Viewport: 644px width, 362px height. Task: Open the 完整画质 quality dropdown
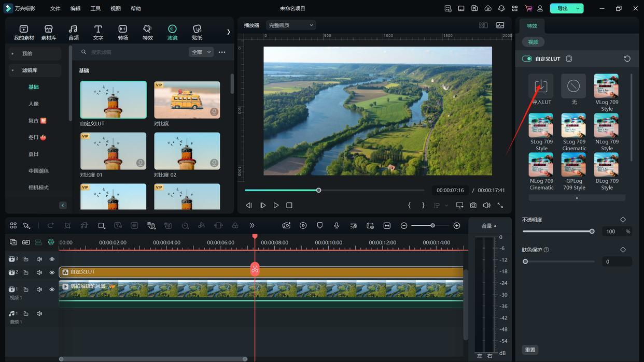[x=290, y=25]
